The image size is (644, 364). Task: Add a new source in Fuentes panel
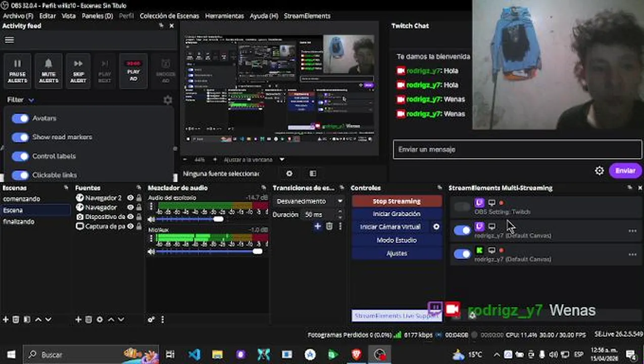78,320
